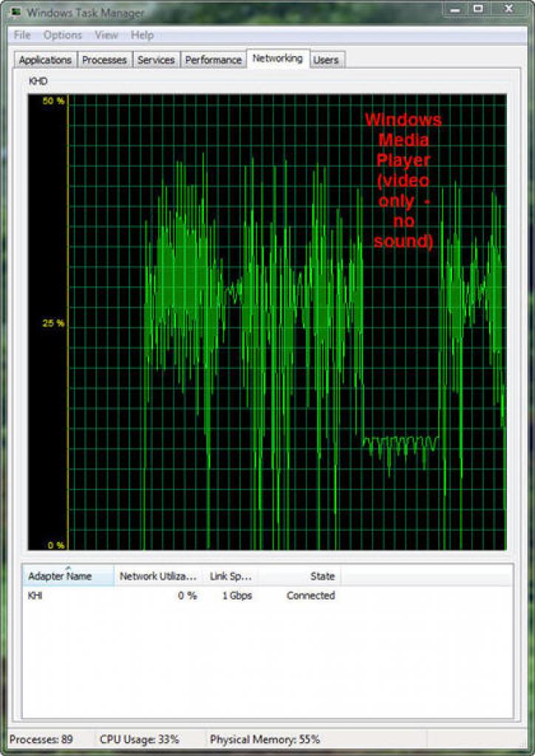Minimize the Task Manager window
Viewport: 535px width, 756px height.
point(455,9)
